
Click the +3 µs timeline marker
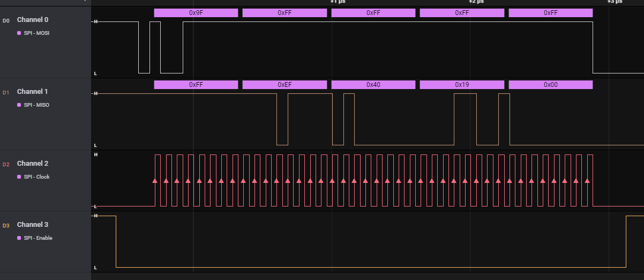614,2
